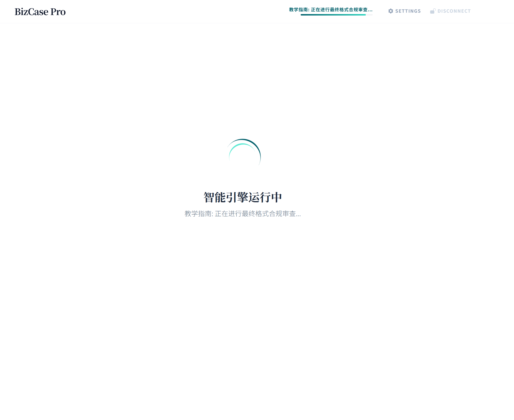Click the empty center of the loading spinner
Image resolution: width=514 pixels, height=420 pixels.
point(242,157)
